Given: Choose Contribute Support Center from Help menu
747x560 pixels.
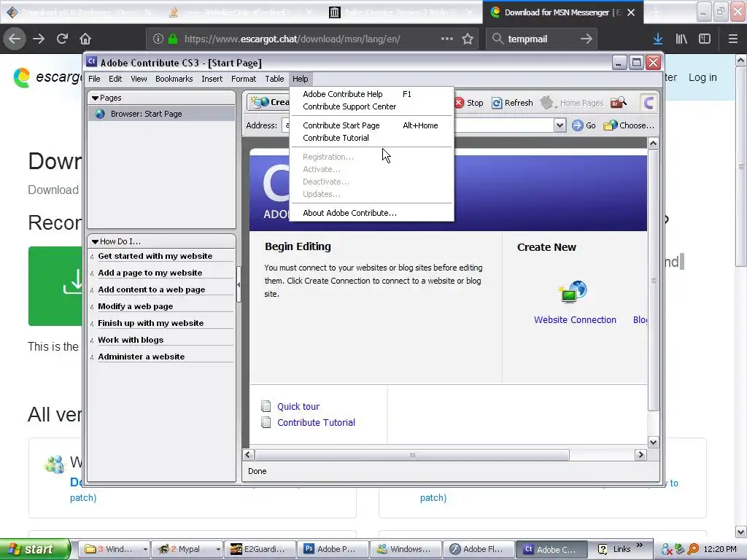Looking at the screenshot, I should click(x=371, y=106).
